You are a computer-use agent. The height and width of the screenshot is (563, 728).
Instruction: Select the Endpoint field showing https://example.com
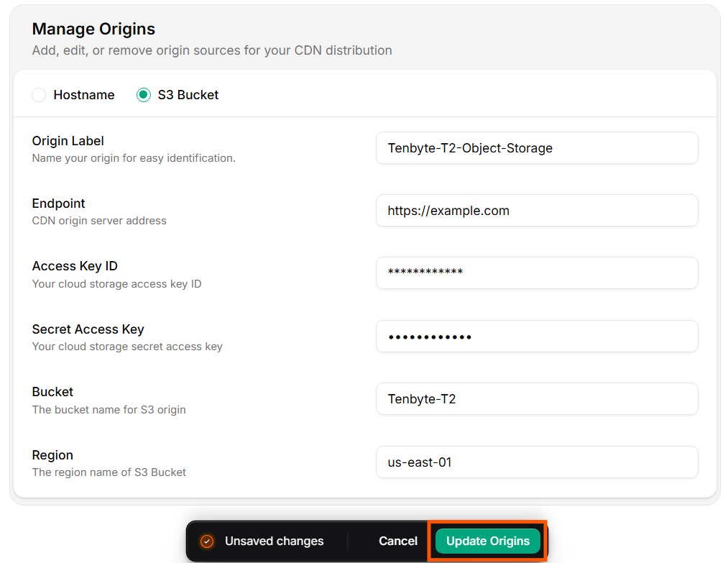pos(536,210)
